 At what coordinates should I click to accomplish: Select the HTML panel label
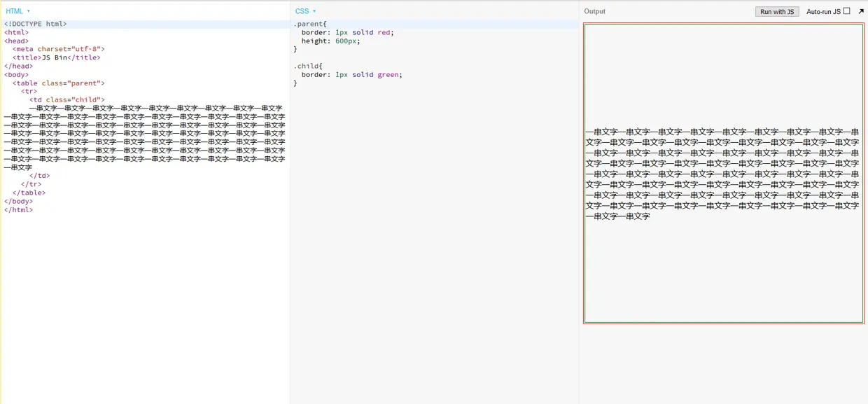point(14,11)
